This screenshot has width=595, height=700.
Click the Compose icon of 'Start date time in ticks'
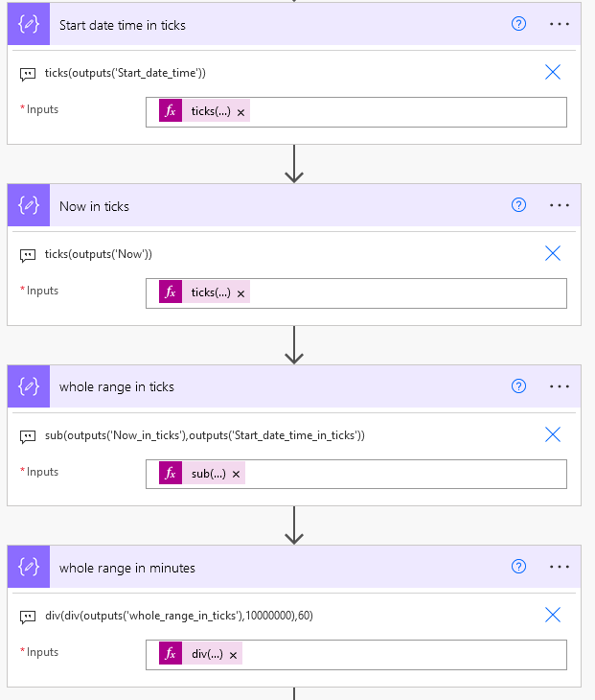pos(29,24)
